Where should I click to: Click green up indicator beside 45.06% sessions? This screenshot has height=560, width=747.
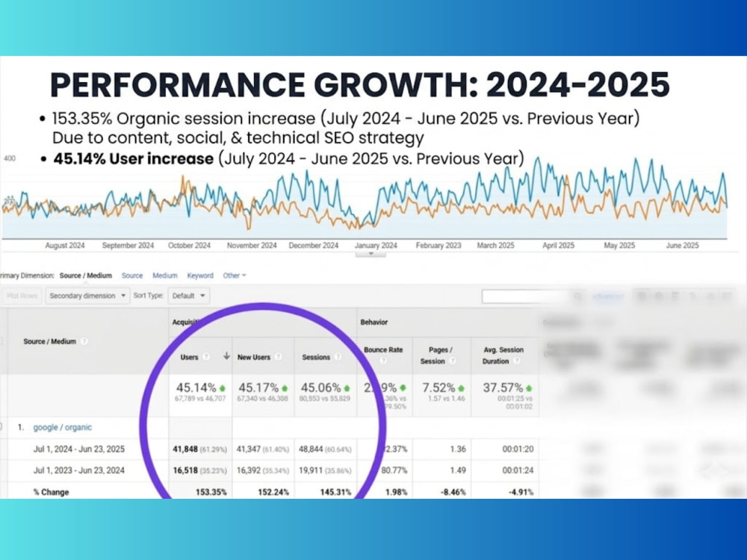347,388
